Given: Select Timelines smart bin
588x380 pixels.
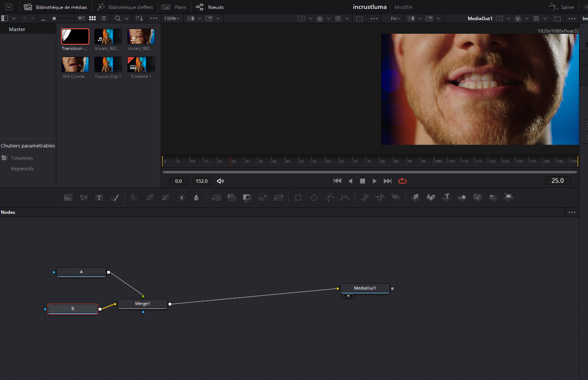Looking at the screenshot, I should coord(22,158).
